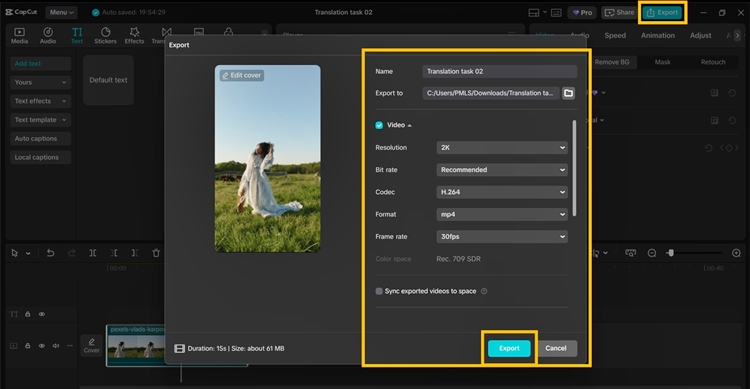Open Auto captions option
Screen dimensions: 750x389
[x=40, y=139]
